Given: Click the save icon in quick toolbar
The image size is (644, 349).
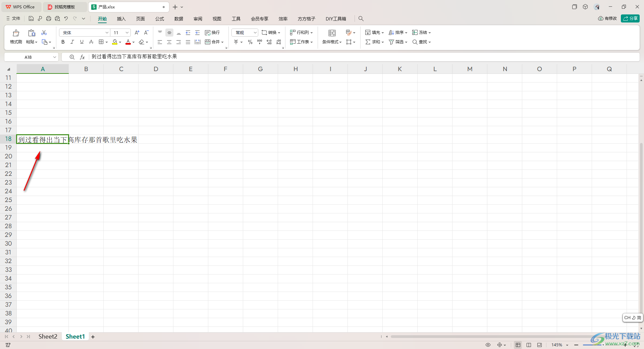Looking at the screenshot, I should [31, 18].
